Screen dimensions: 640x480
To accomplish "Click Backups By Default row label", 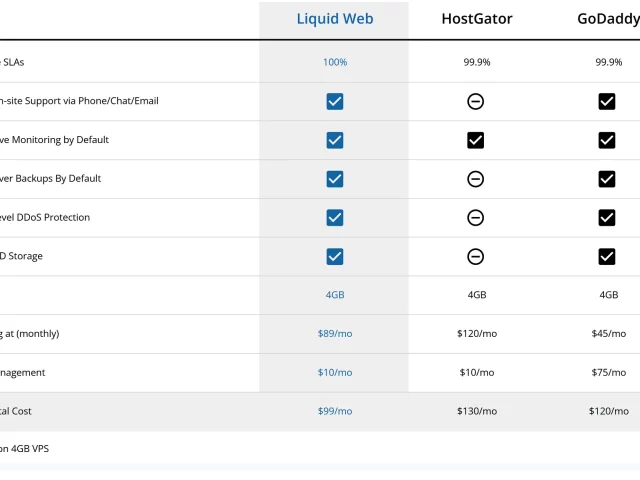I will 50,178.
